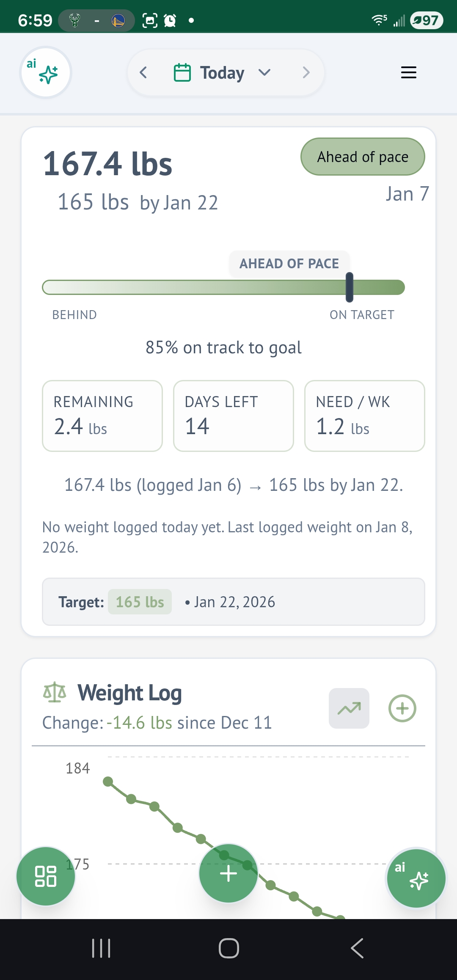This screenshot has width=457, height=980.
Task: Open the trend graph icon in Weight Log
Action: coord(348,708)
